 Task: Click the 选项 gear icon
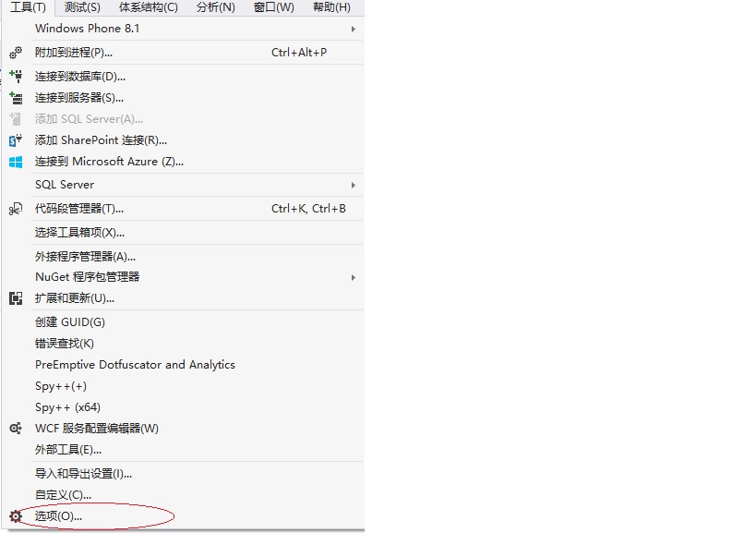pos(16,516)
